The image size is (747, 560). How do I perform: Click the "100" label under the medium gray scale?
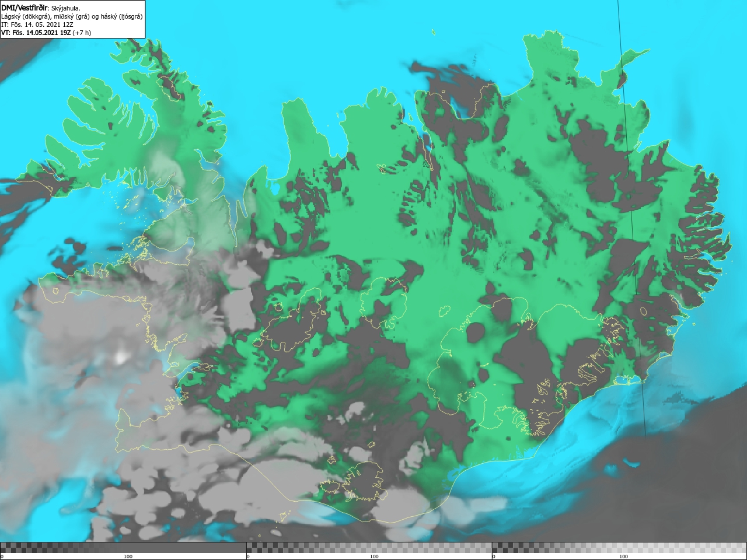[373, 556]
